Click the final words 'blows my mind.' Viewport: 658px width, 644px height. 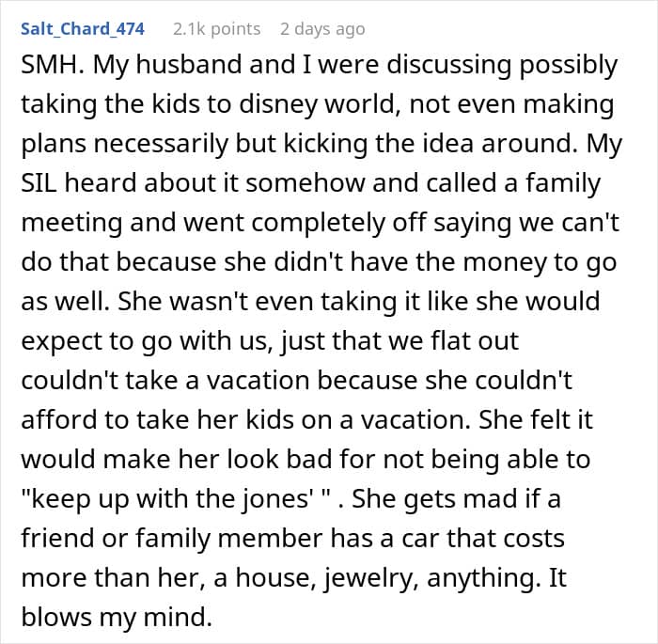(117, 617)
